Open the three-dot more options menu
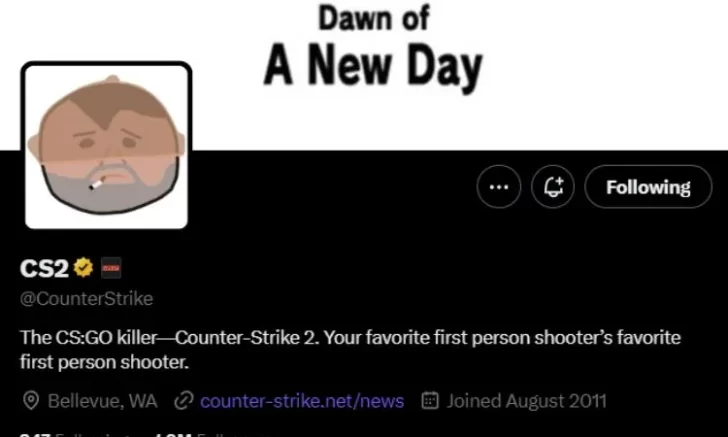The width and height of the screenshot is (728, 437). click(x=499, y=187)
